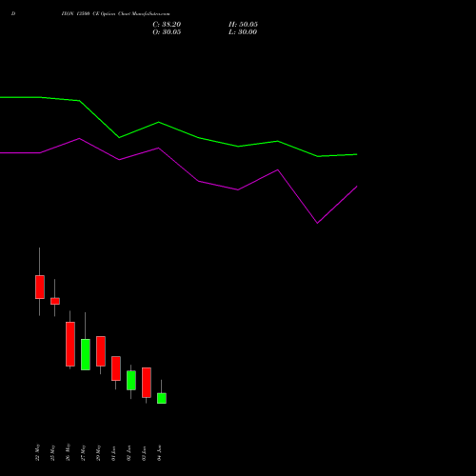The image size is (476, 476).
Task: Select the green candlestick for 27 May
Action: (86, 354)
